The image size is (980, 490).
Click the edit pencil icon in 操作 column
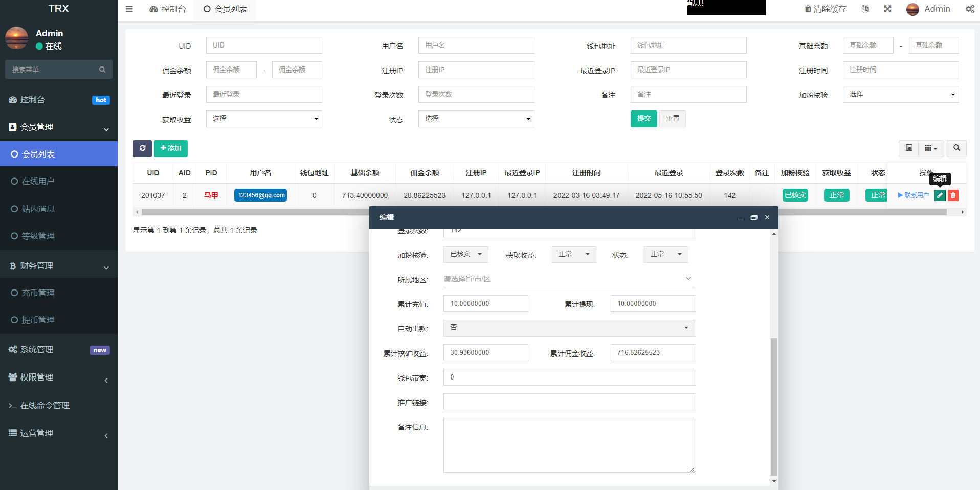(939, 195)
